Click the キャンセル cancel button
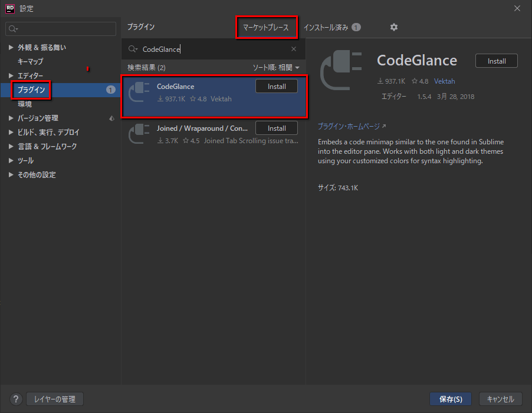Screen dimensions: 532x413 (501, 399)
